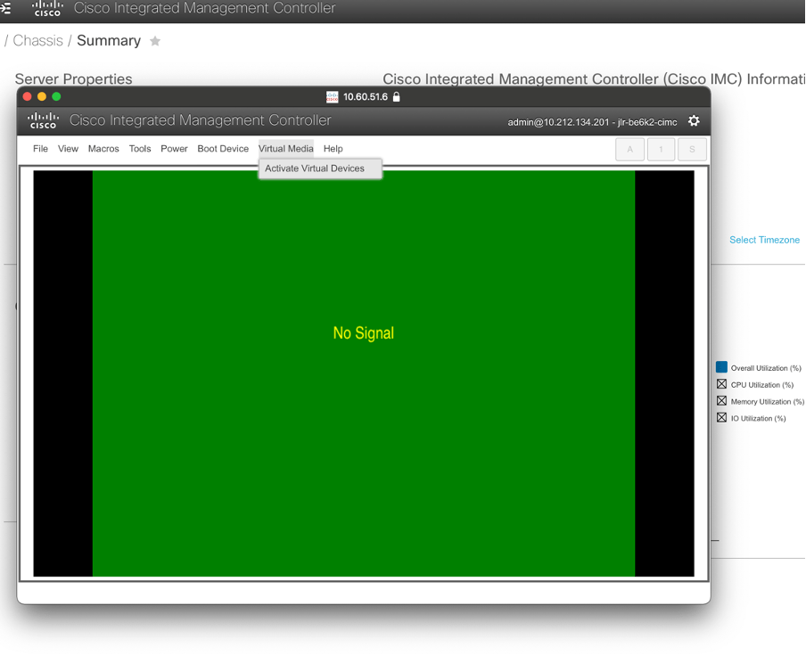This screenshot has height=672, width=806.
Task: Open the KVM settings gear icon
Action: pyautogui.click(x=694, y=121)
